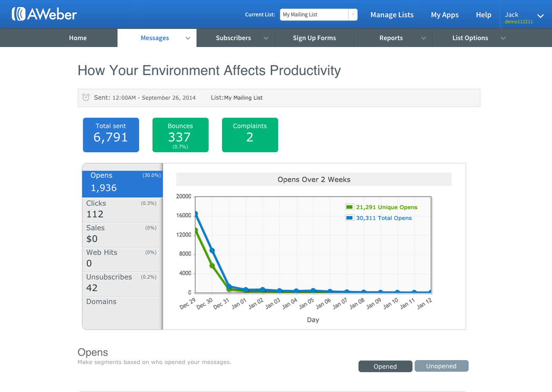Expand the Messages tab dropdown arrow
The width and height of the screenshot is (552, 392).
point(188,38)
